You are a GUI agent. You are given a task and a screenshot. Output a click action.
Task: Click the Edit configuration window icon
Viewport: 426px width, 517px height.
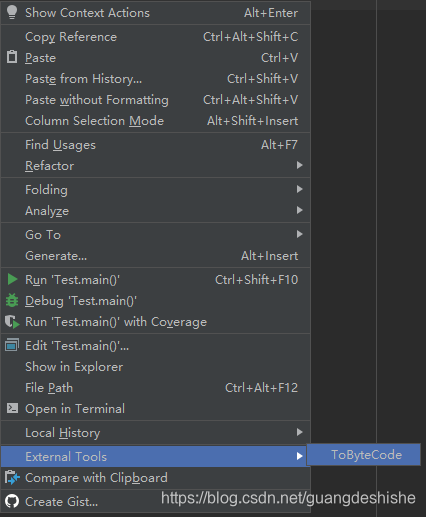click(x=12, y=345)
